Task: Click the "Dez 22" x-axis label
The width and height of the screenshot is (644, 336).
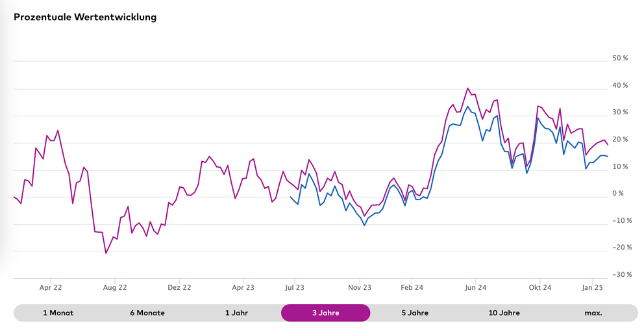Action: point(179,287)
